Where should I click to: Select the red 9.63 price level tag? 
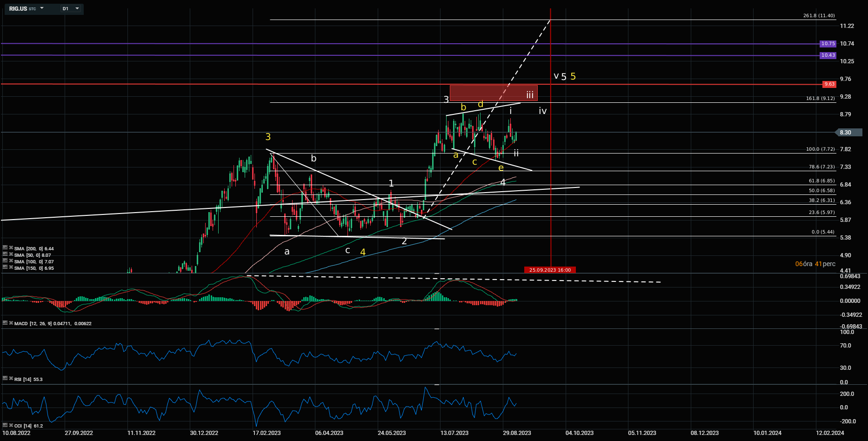[x=829, y=84]
